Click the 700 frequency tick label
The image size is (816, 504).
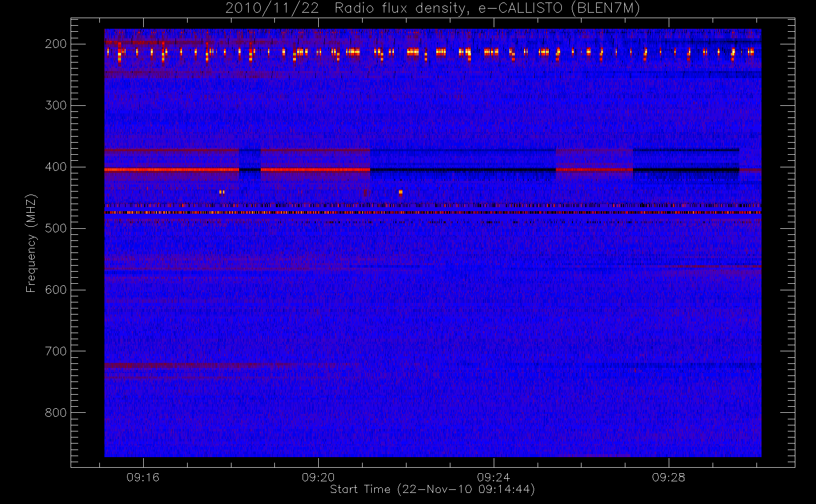pyautogui.click(x=55, y=351)
